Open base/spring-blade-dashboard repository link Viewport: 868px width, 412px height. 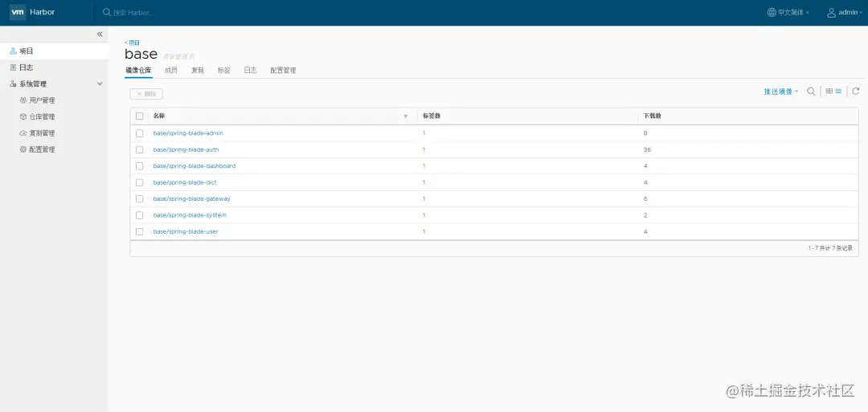(194, 166)
